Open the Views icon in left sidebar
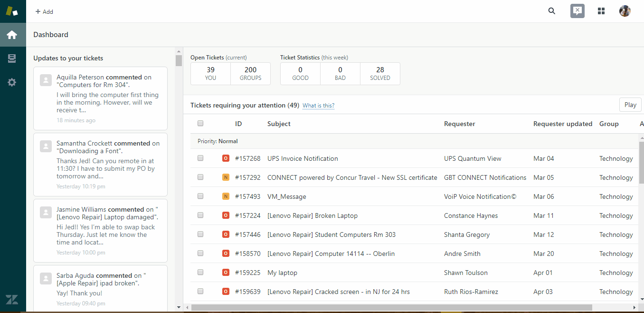This screenshot has width=644, height=313. [12, 59]
